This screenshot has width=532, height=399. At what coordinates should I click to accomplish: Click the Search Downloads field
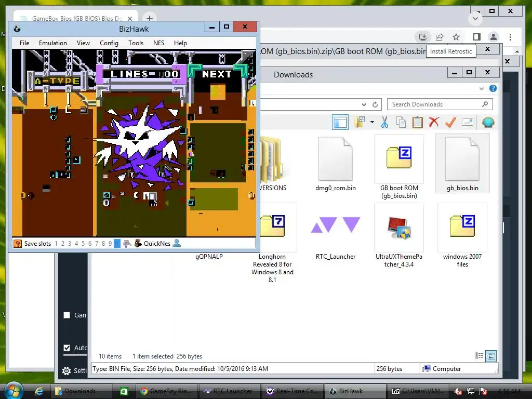point(440,104)
